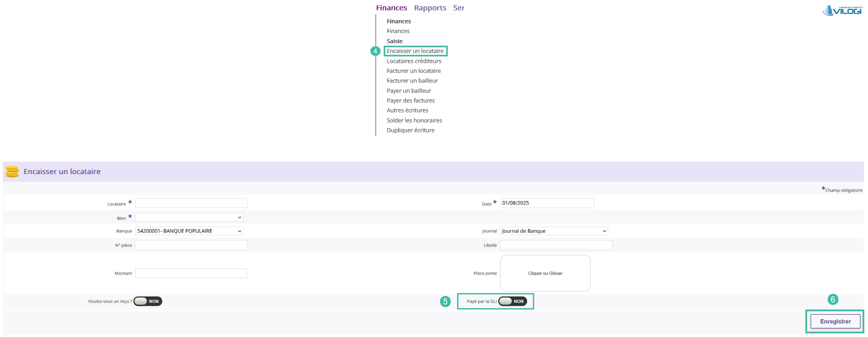Screen dimensions: 868x337
Task: Click the 'Finances' submenu item under the bold Finances heading
Action: (x=398, y=31)
